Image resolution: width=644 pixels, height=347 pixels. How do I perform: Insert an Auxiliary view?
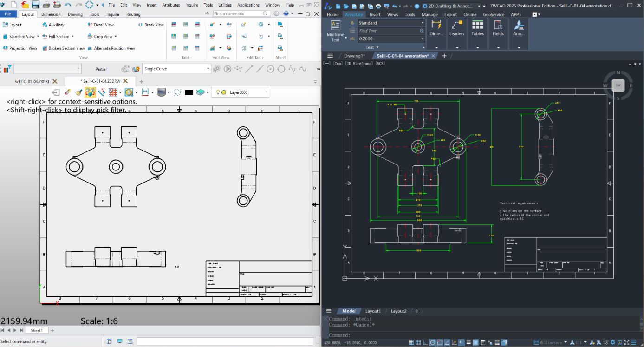tap(52, 25)
